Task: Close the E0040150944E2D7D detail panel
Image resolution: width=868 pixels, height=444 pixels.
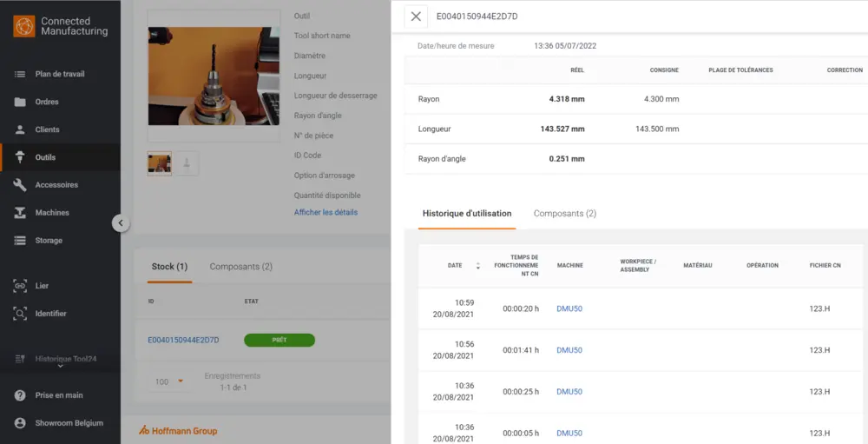Action: point(416,17)
